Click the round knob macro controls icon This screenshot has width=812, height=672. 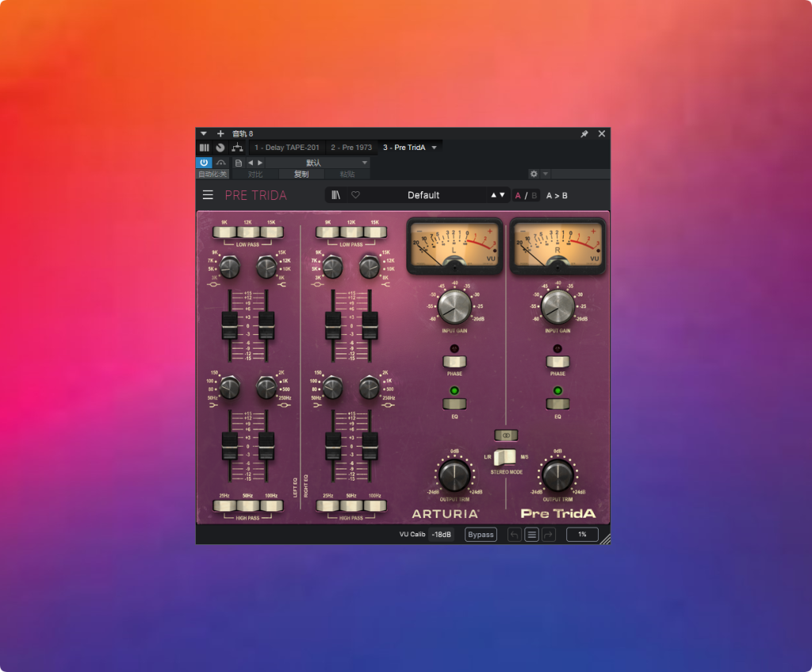[x=220, y=148]
